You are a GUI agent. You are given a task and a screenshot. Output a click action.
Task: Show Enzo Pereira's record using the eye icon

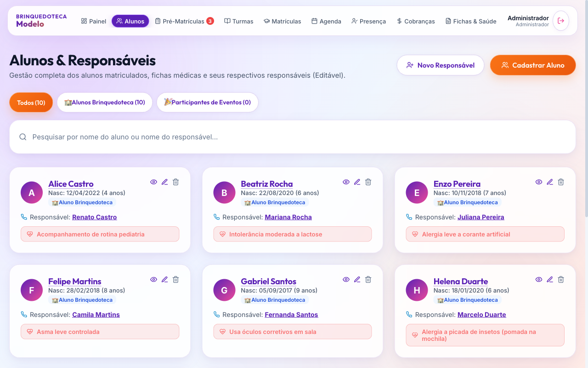(x=539, y=182)
